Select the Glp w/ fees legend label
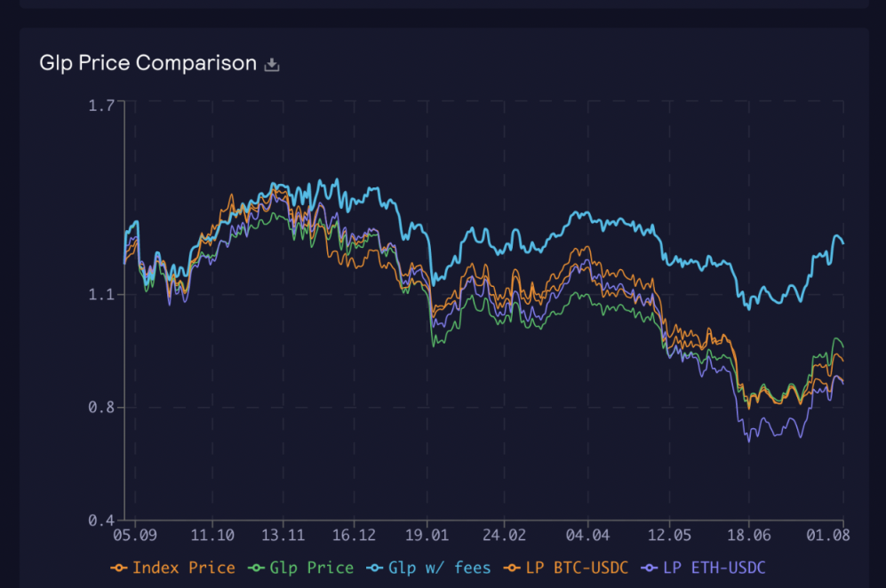886x588 pixels. coord(437,568)
